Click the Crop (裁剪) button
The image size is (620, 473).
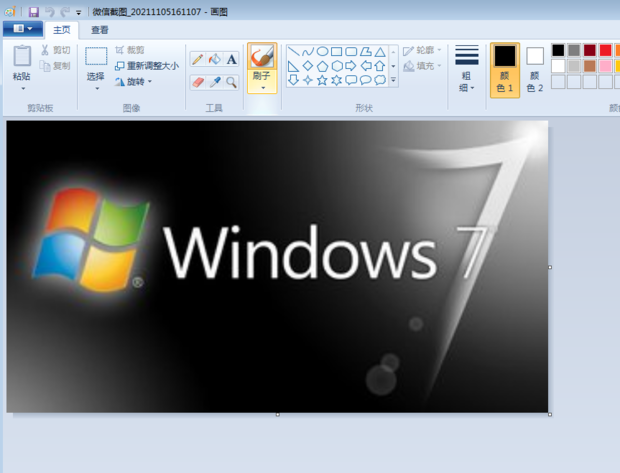tap(130, 50)
